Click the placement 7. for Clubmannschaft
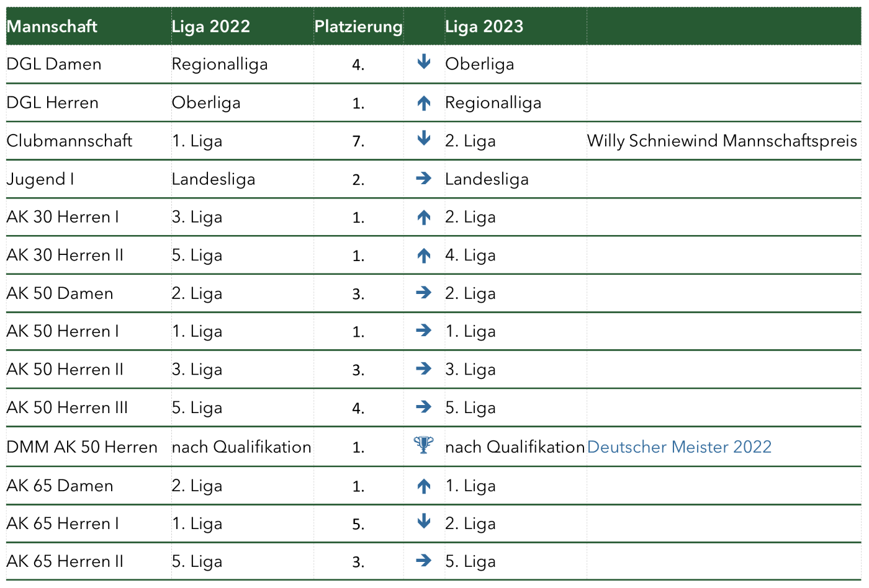This screenshot has width=869, height=588. pos(358,141)
